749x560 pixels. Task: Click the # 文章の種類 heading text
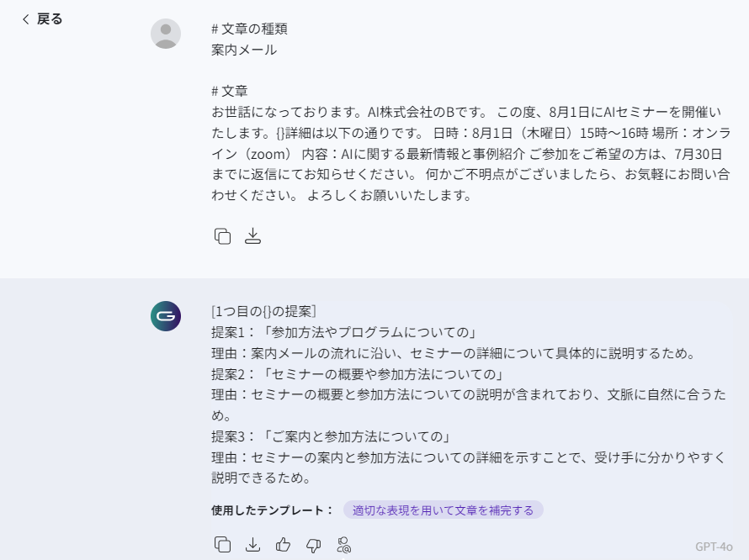[249, 29]
